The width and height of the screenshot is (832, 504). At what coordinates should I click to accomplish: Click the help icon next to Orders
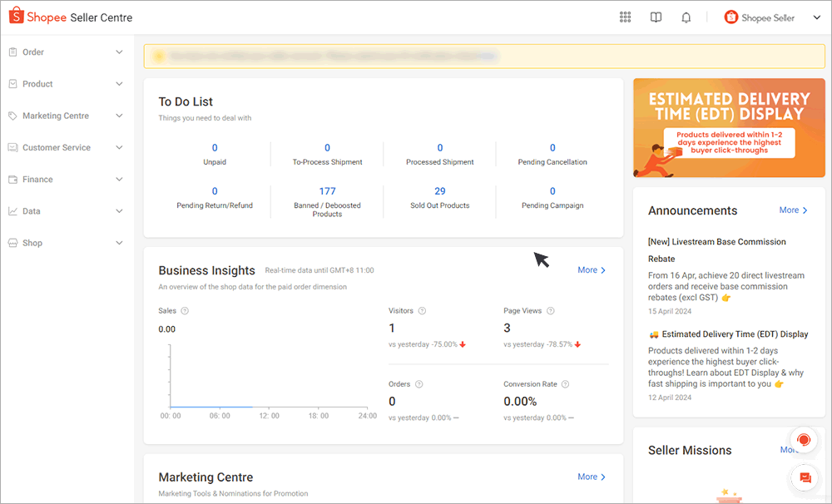pos(419,384)
